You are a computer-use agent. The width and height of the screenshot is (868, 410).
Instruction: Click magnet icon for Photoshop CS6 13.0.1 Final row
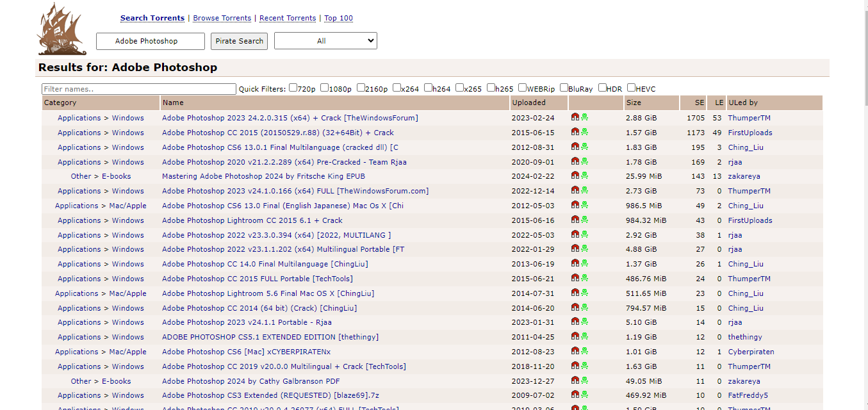tap(575, 147)
